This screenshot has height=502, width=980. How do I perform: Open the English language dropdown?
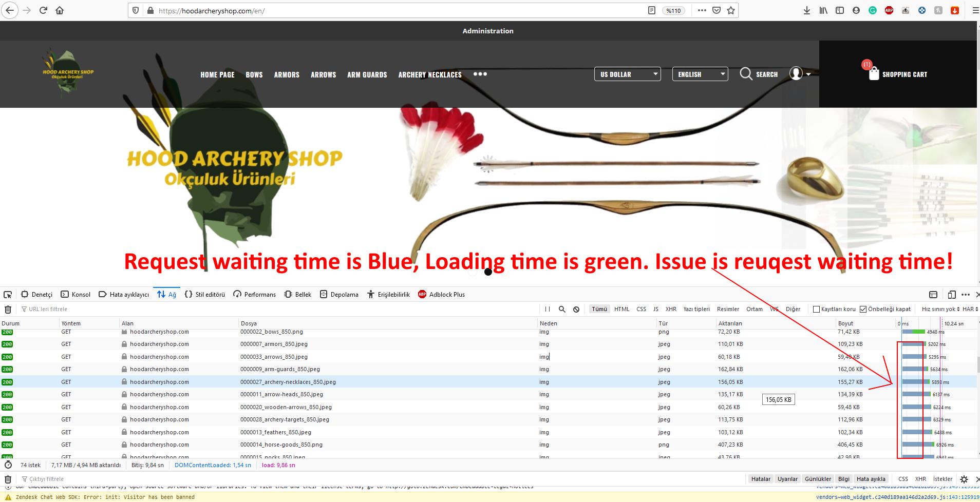coord(700,74)
